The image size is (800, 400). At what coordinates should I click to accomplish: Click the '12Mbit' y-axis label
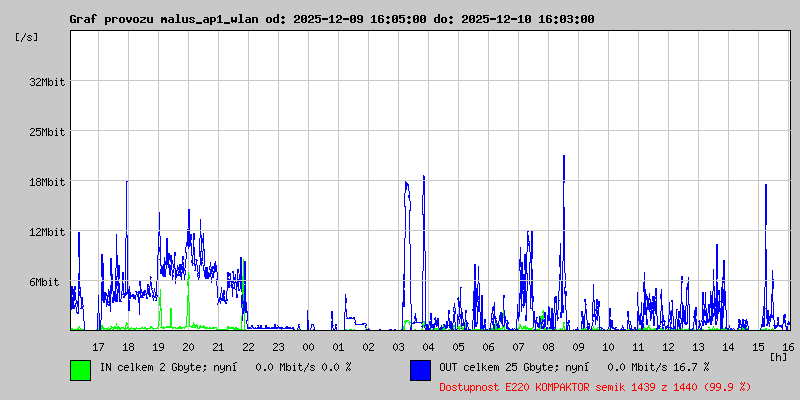tap(47, 232)
